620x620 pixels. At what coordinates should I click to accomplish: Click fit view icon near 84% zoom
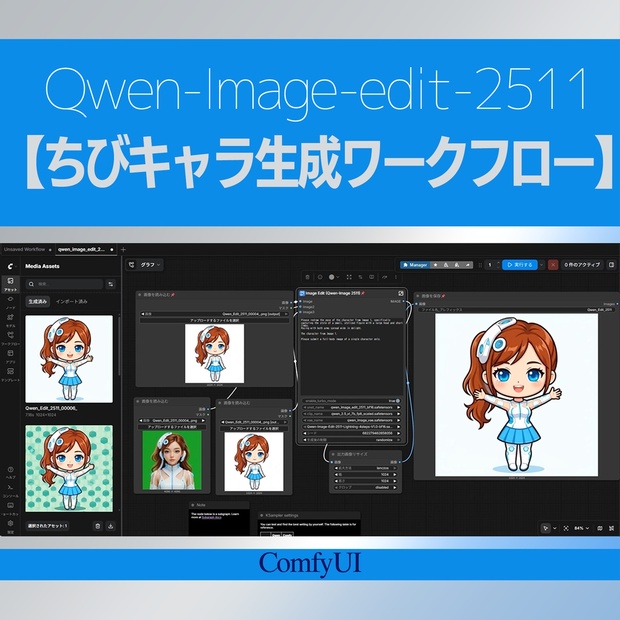(x=566, y=528)
